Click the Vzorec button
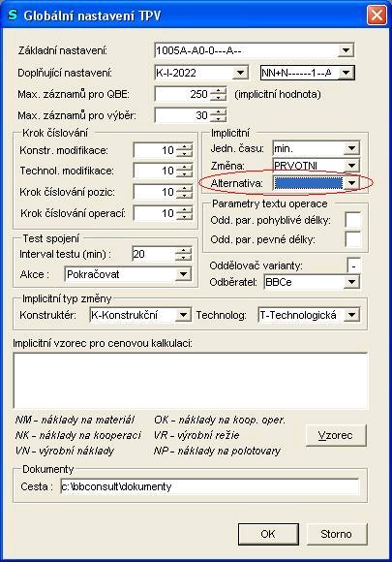392x562 pixels. (336, 435)
